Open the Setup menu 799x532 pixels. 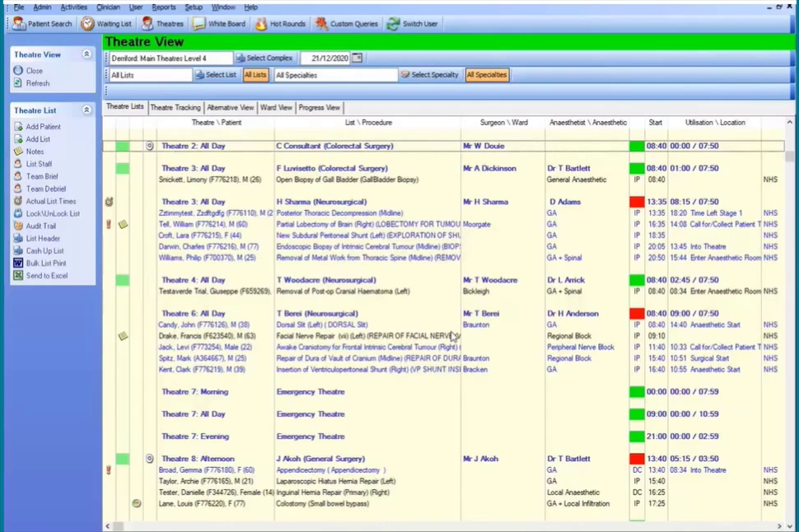194,7
